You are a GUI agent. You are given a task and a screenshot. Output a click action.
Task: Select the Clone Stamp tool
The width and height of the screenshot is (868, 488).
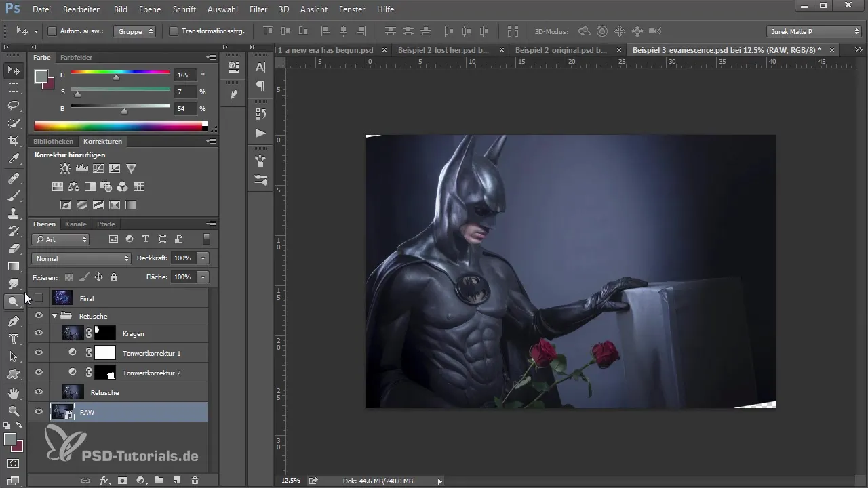point(14,213)
